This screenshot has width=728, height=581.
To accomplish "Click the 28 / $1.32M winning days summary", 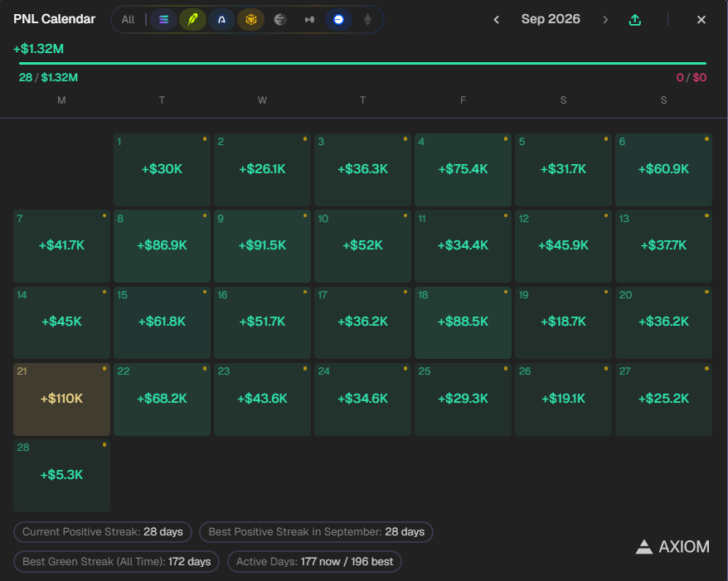I will (48, 78).
